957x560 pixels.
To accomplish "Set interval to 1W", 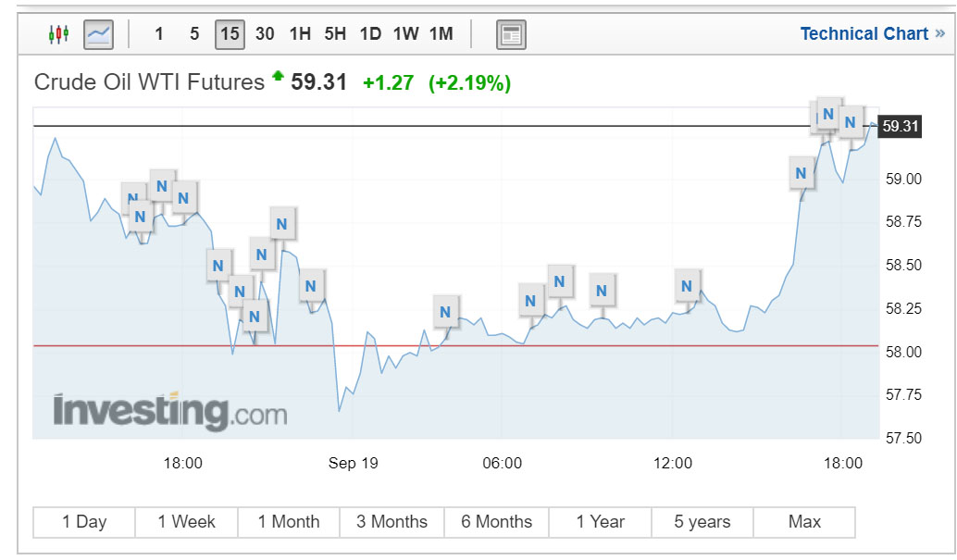I will pos(405,34).
